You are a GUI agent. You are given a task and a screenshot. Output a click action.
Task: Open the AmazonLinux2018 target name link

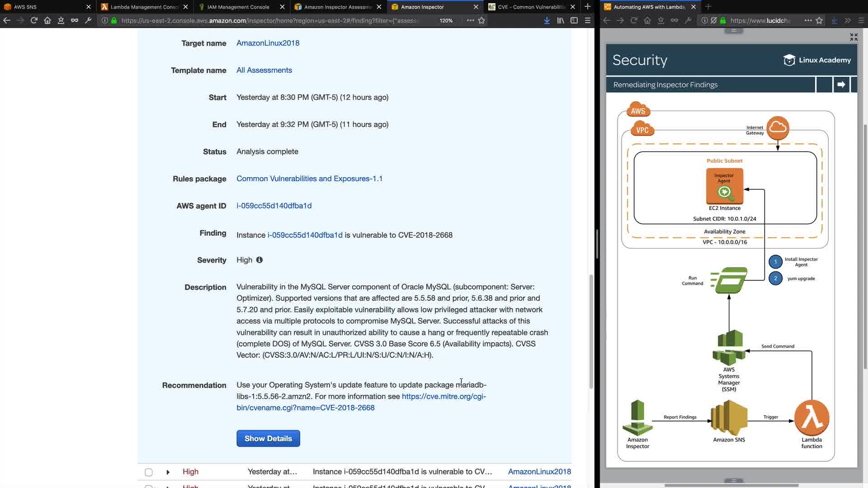tap(268, 43)
